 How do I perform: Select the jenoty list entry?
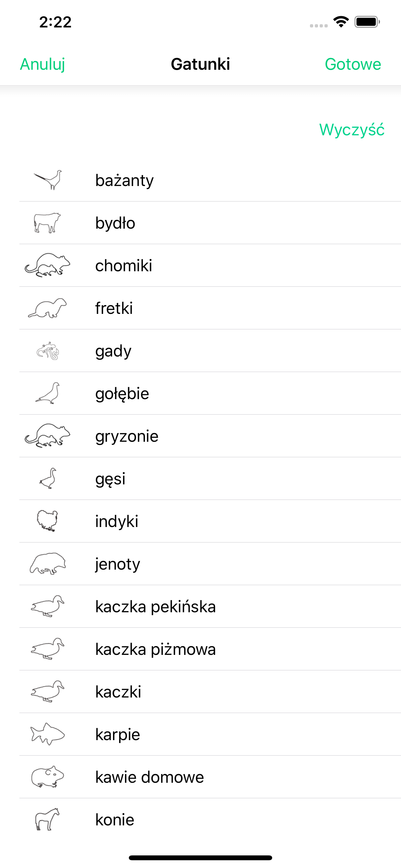point(210,564)
